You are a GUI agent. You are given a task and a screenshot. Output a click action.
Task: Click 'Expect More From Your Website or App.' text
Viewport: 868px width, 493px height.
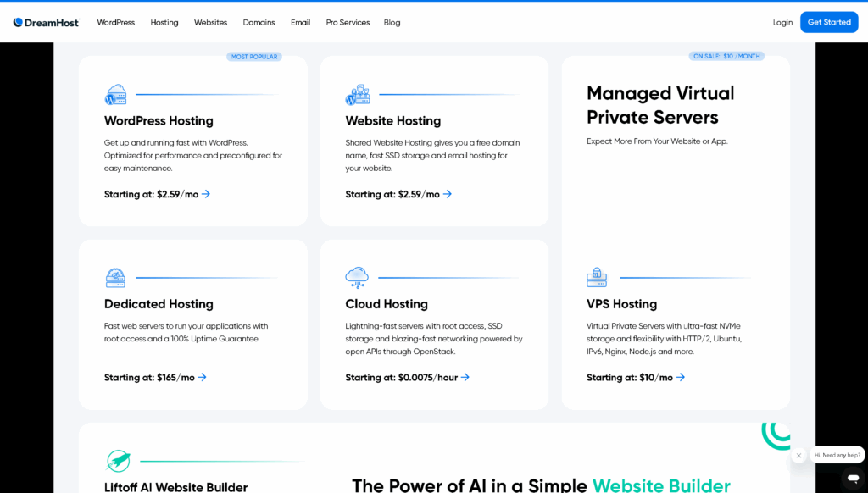(x=657, y=141)
